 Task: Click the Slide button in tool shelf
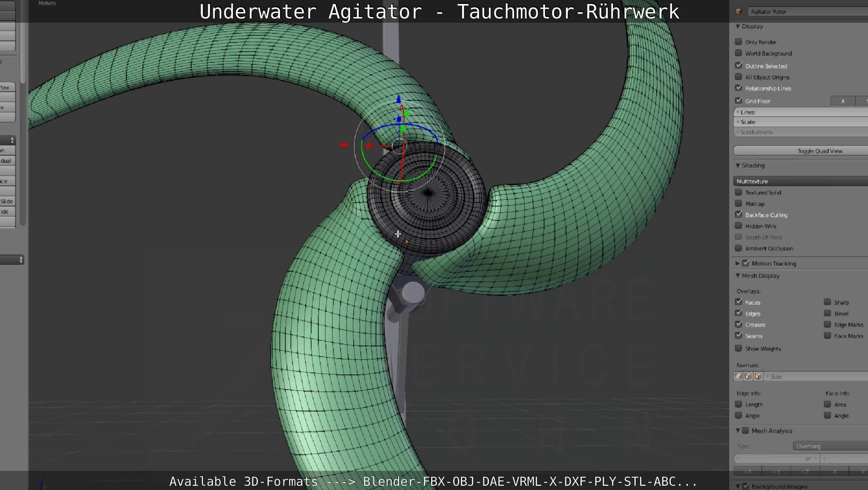(x=7, y=201)
